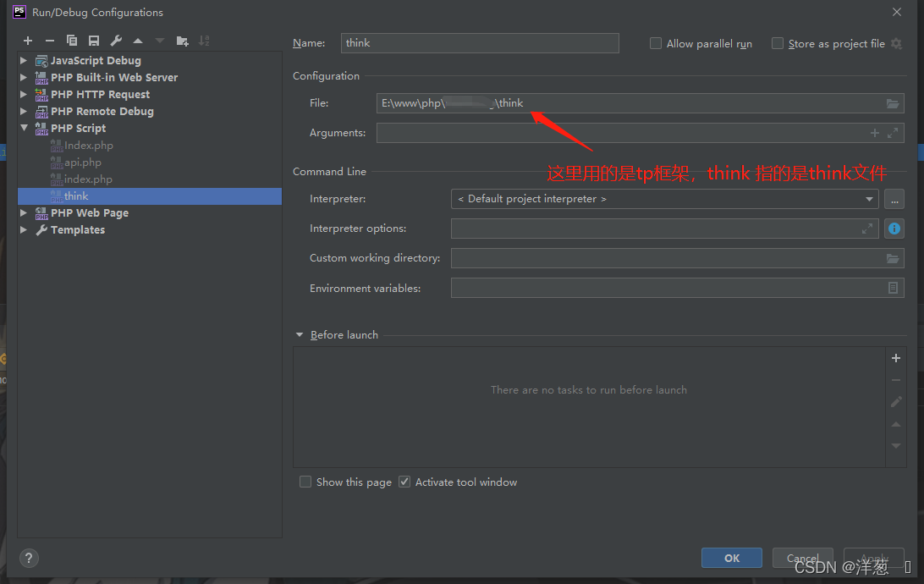Expand the Templates node

click(24, 230)
